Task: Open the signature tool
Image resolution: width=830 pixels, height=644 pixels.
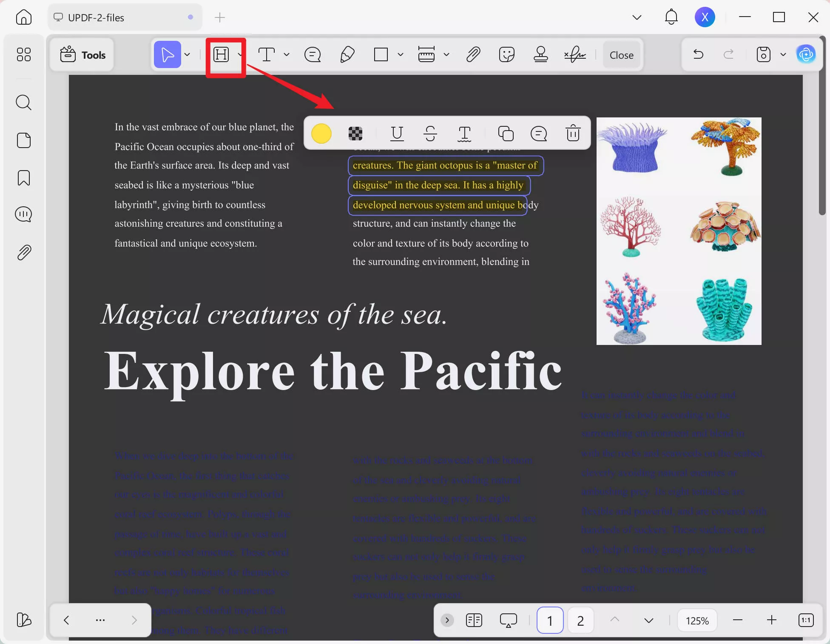Action: coord(574,55)
